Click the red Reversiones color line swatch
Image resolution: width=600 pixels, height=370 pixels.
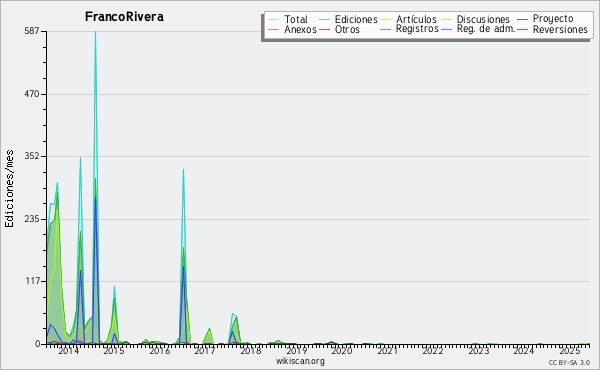tap(522, 29)
